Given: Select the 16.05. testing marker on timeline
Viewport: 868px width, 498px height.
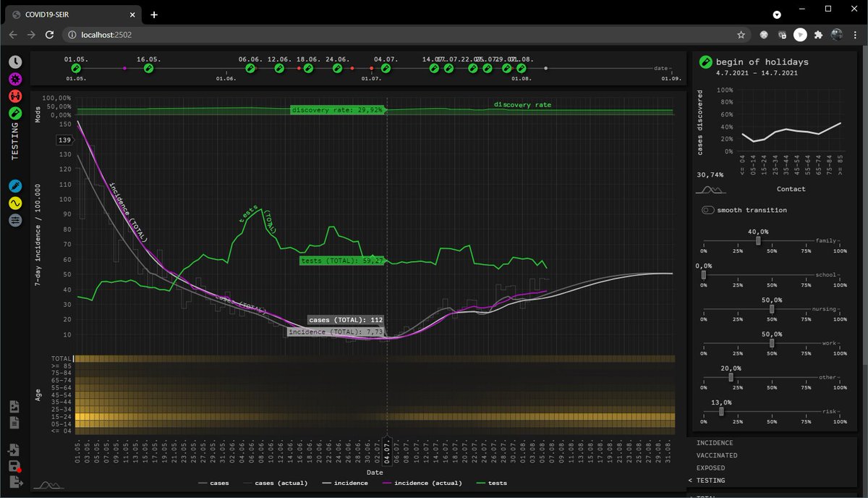Looking at the screenshot, I should (148, 69).
